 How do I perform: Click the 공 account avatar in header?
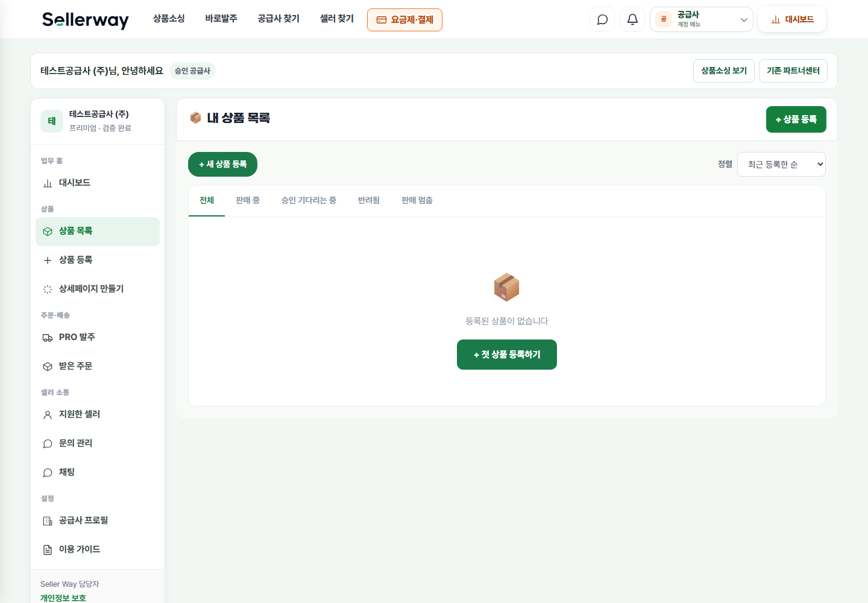664,19
